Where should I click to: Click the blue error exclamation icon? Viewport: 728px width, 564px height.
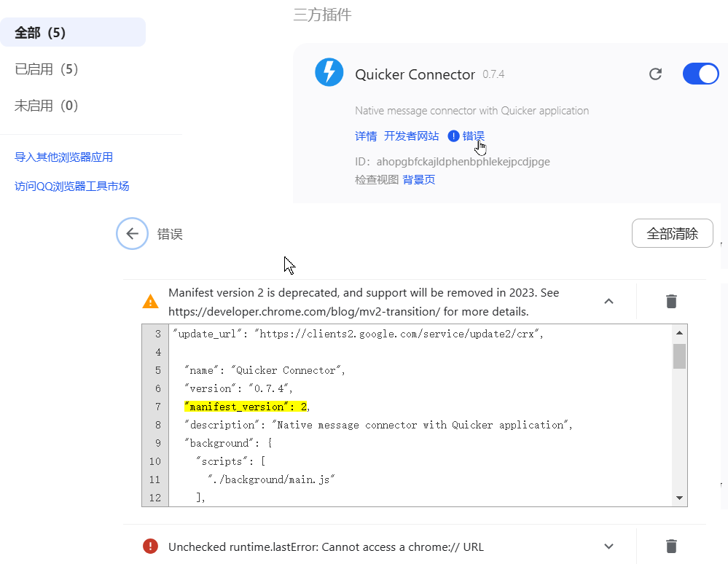click(453, 136)
